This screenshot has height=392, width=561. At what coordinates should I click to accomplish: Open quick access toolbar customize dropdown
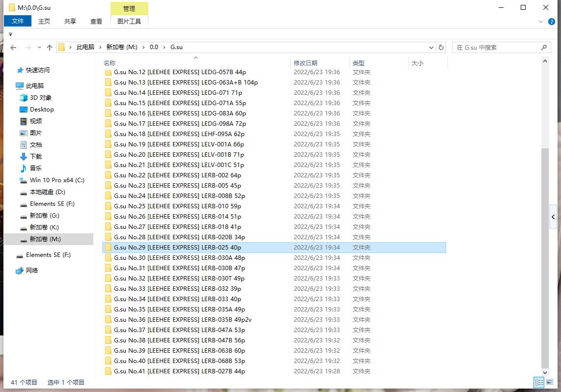click(x=10, y=34)
